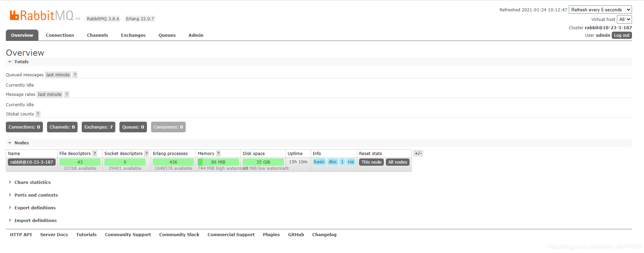Open Community Slack footer link
The image size is (644, 253).
click(179, 235)
